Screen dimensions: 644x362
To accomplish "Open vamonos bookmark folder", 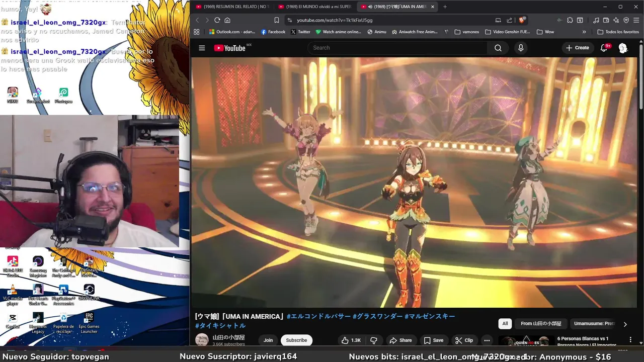I will coord(466,32).
